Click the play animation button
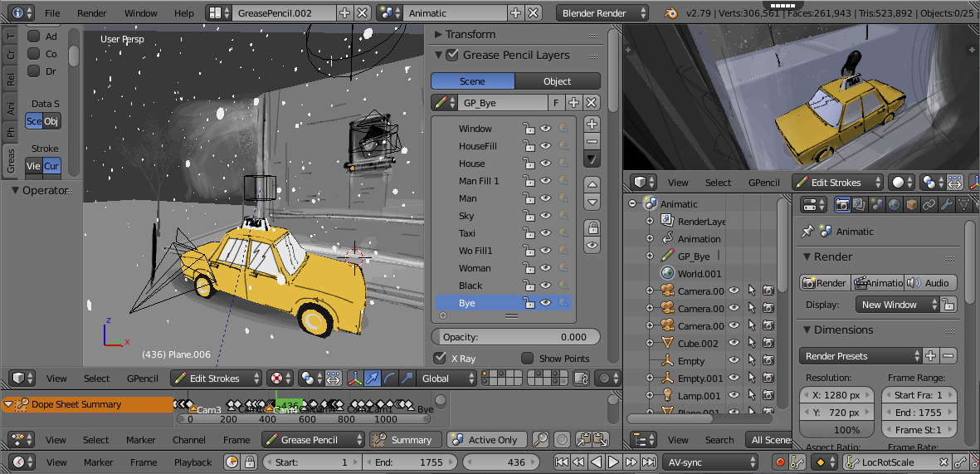The image size is (980, 474). pyautogui.click(x=614, y=462)
